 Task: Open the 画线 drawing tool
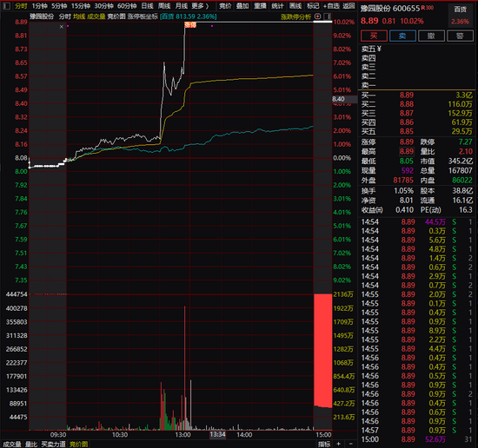click(295, 6)
